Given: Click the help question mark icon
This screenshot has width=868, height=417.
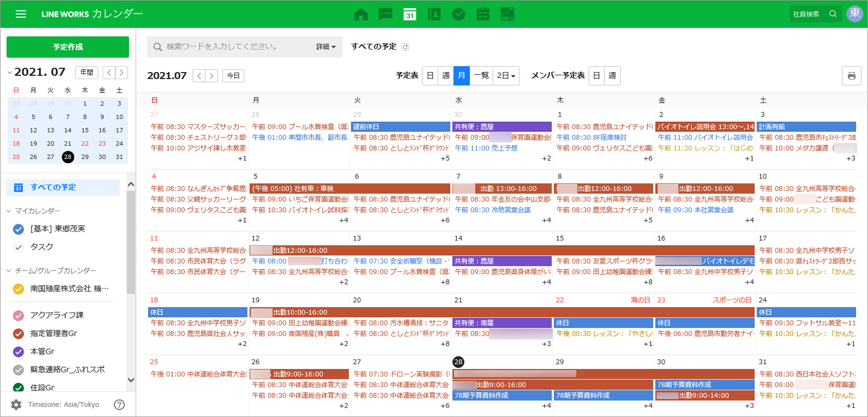Looking at the screenshot, I should 119,404.
